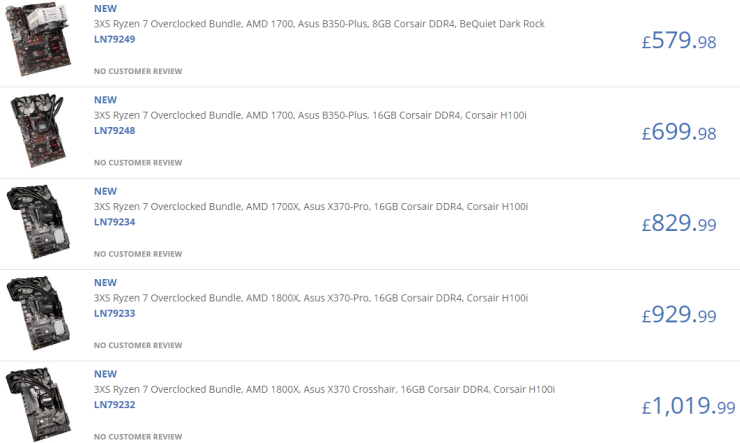The image size is (740, 443).
Task: Click the AMD 1700X Asus X370-Pro bundle title
Action: (x=311, y=206)
